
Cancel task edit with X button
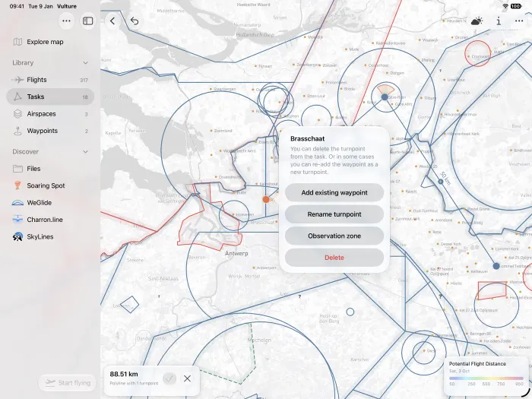(x=187, y=378)
